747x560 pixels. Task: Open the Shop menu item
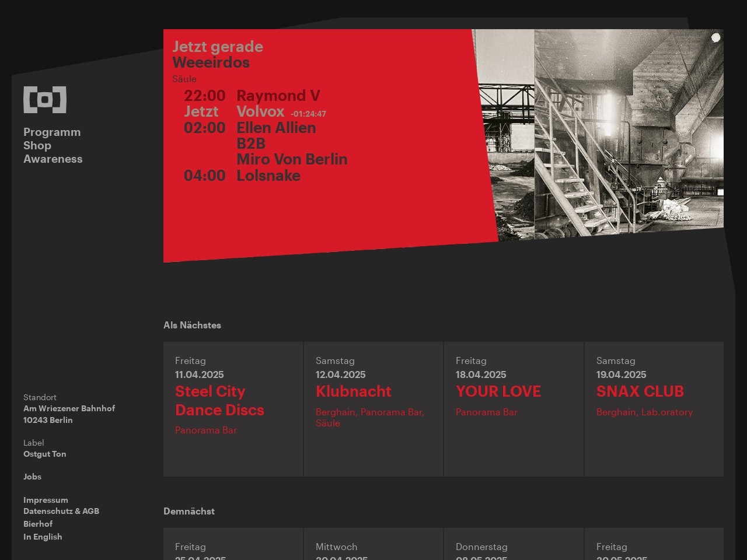37,146
